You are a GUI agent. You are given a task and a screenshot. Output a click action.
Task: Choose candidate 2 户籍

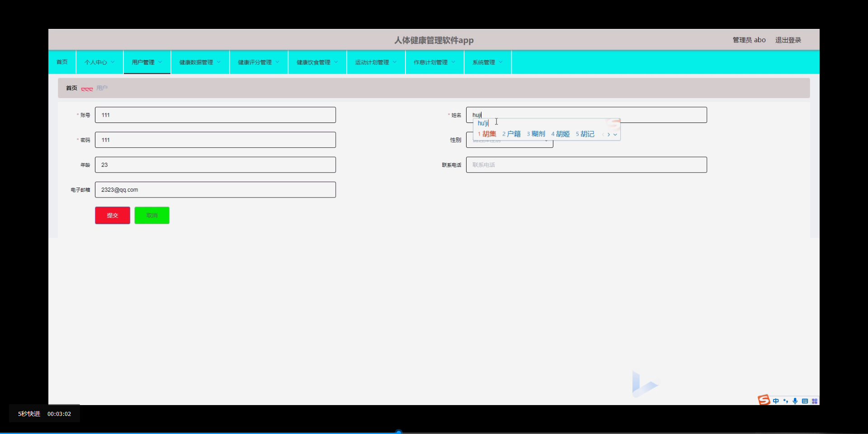click(511, 134)
